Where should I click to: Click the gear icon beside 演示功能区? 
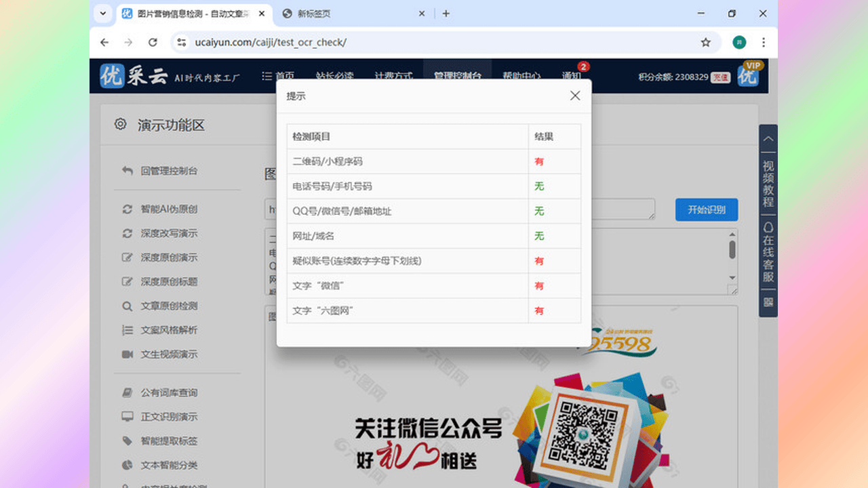coord(120,125)
